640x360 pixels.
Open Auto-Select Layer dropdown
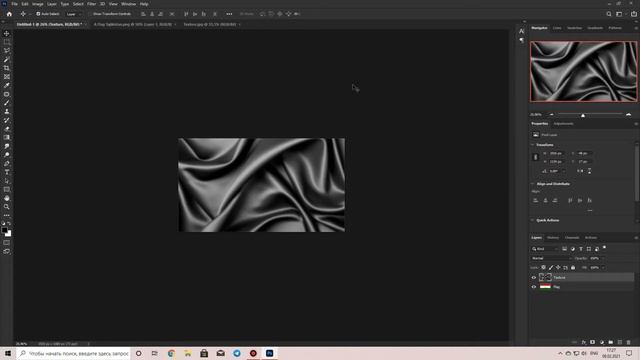tap(73, 14)
